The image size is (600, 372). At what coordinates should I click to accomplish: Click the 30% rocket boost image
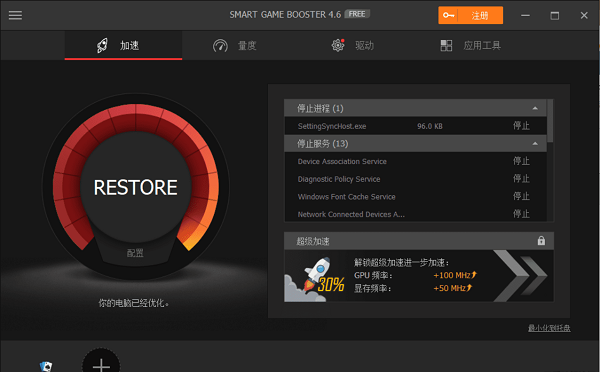[315, 279]
